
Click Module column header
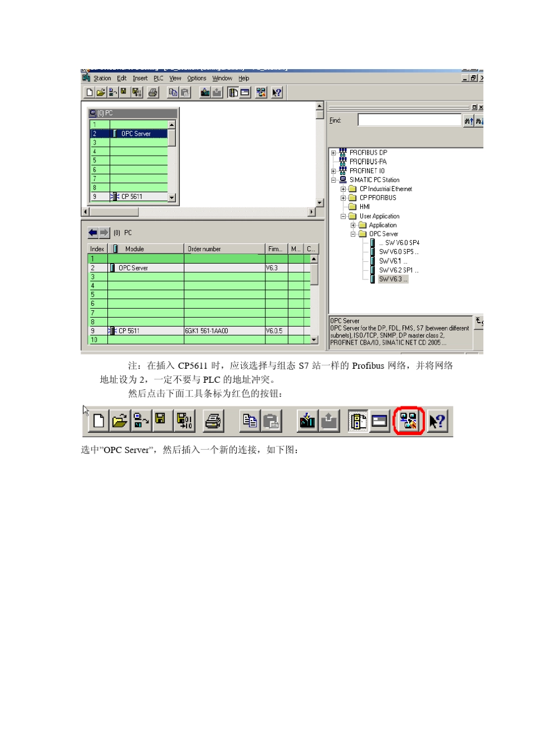coord(146,249)
